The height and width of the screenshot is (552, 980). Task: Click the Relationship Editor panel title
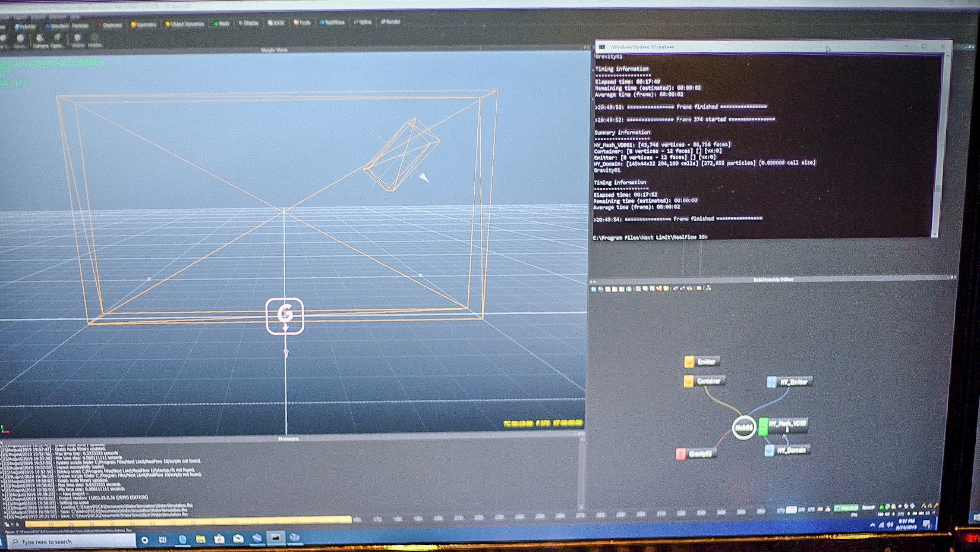pos(773,280)
